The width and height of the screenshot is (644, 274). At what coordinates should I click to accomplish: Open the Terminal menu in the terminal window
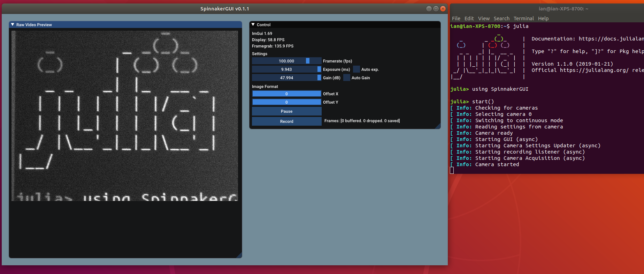[x=523, y=18]
